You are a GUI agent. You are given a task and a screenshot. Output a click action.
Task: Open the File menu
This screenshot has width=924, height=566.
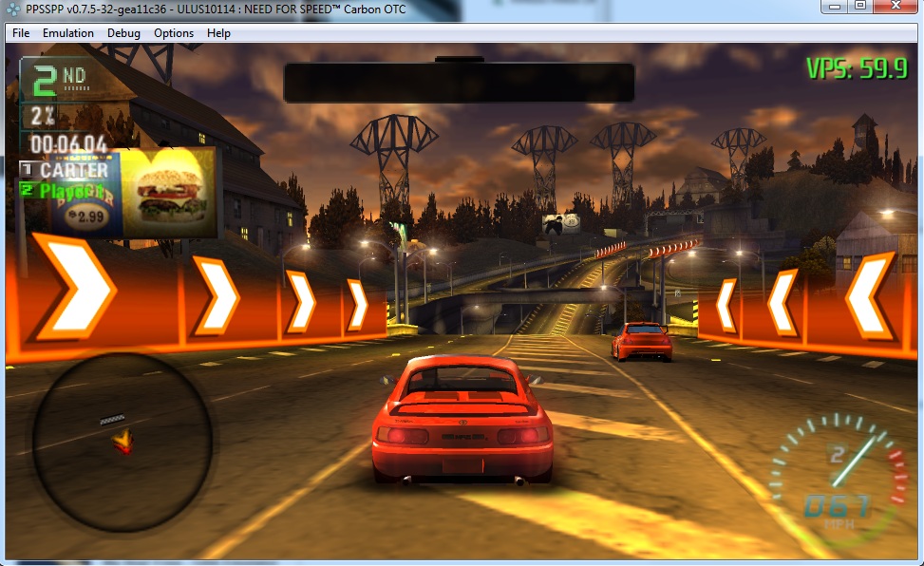(x=21, y=33)
